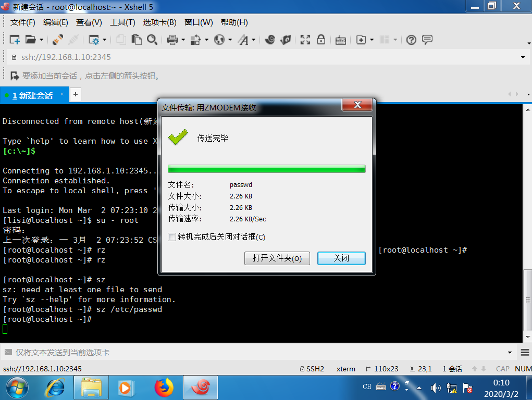Close the ZMODEM transfer dialog with X
The height and width of the screenshot is (400, 532).
point(357,105)
